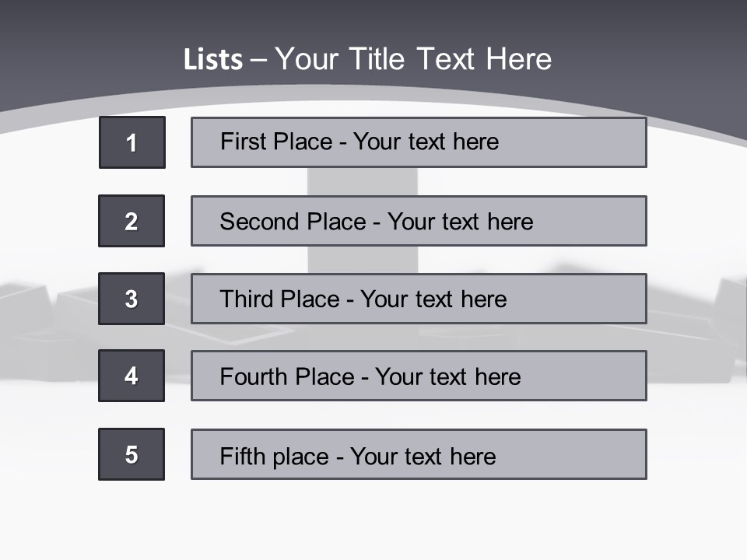This screenshot has height=560, width=747.
Task: Select the Third Place text bar
Action: coord(419,299)
